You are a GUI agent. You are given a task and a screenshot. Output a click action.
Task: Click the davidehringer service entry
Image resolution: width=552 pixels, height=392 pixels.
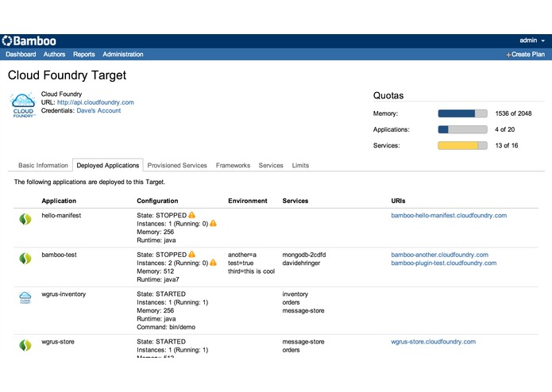click(x=301, y=263)
